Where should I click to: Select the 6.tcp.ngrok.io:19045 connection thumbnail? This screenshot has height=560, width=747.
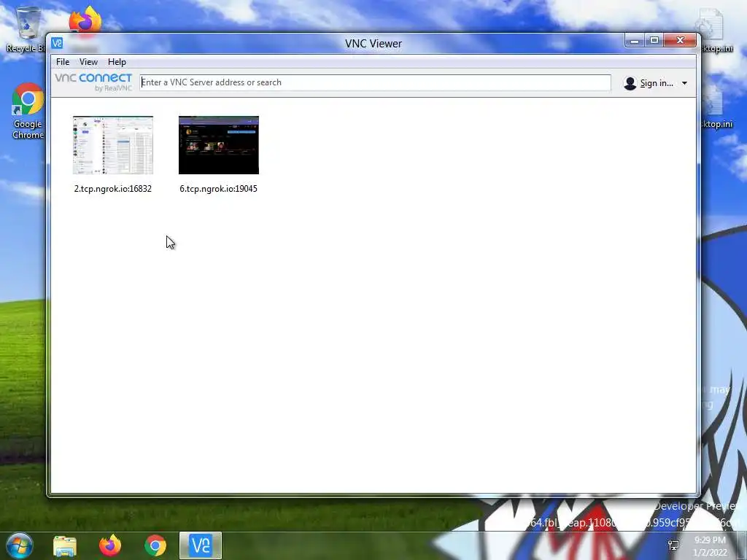(219, 145)
